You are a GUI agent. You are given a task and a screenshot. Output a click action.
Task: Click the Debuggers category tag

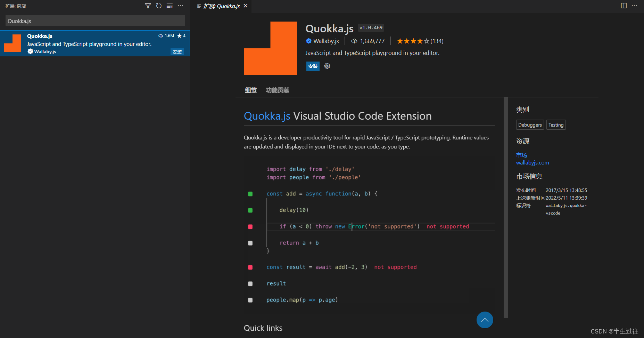(530, 125)
